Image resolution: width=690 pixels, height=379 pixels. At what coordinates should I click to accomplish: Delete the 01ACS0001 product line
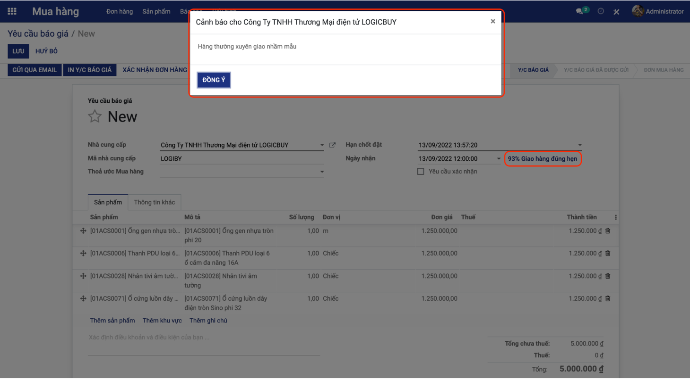point(608,231)
